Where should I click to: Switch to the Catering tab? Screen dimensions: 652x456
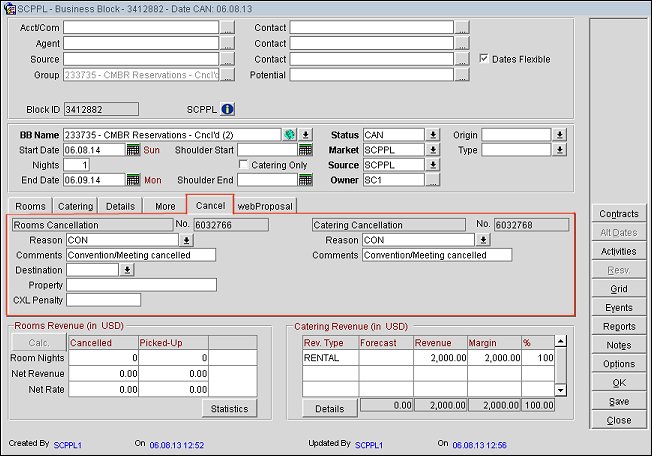[x=75, y=206]
